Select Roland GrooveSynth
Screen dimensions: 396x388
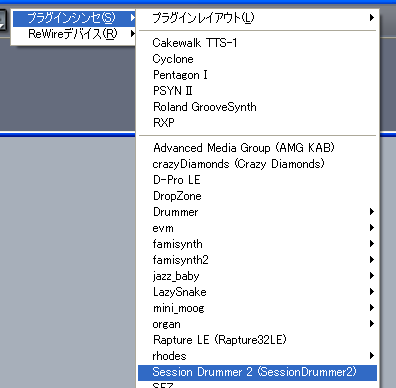coord(257,107)
